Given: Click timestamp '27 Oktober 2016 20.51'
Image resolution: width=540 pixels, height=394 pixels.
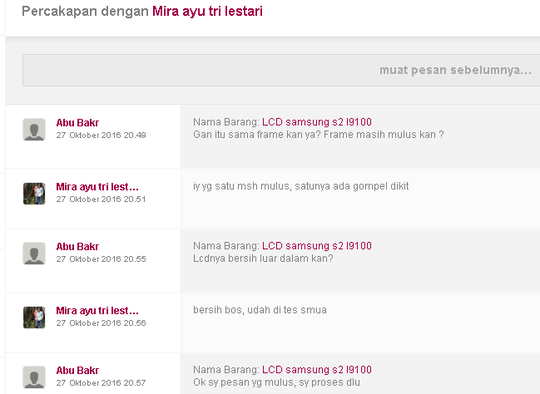Looking at the screenshot, I should (x=101, y=199).
